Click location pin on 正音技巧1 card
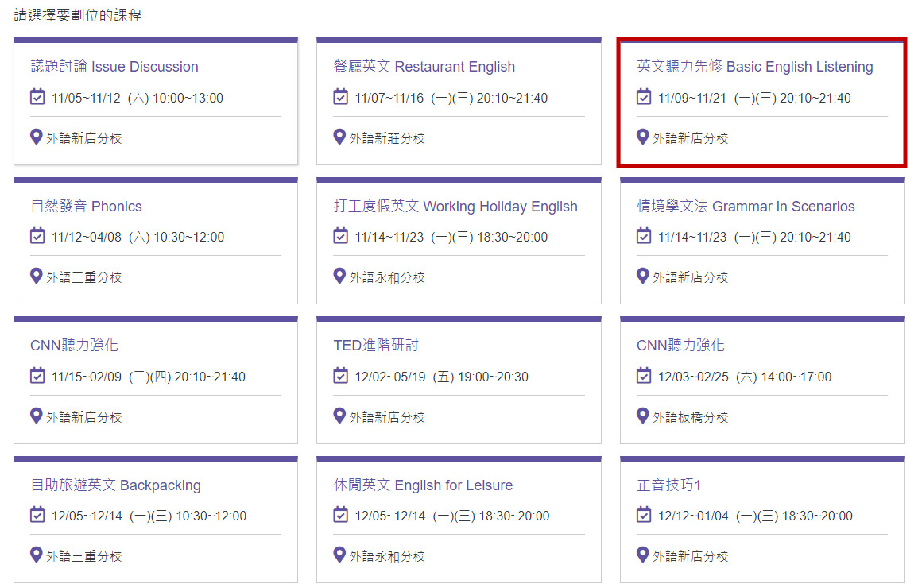Viewport: 922px width, 588px height. [643, 555]
